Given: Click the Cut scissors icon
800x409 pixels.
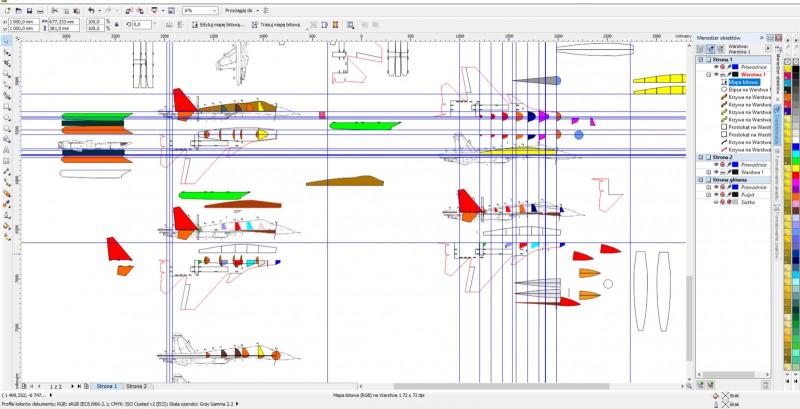Looking at the screenshot, I should click(55, 9).
